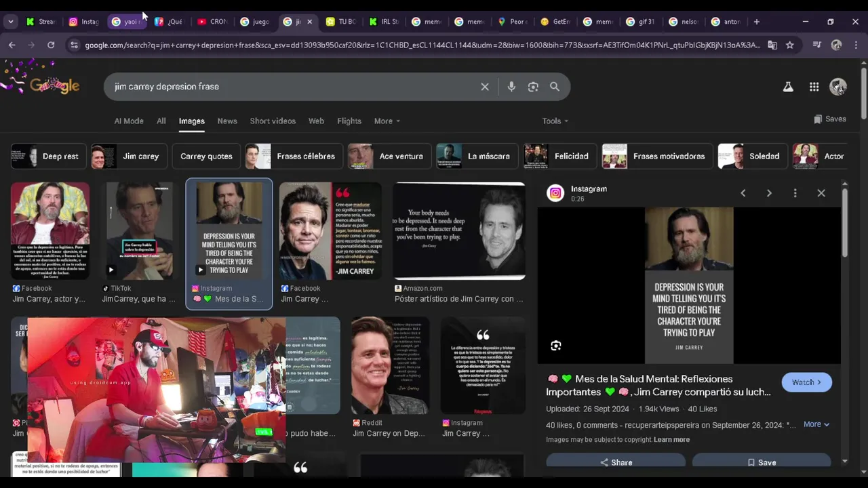
Task: Select the Felicidad chip
Action: click(x=560, y=156)
